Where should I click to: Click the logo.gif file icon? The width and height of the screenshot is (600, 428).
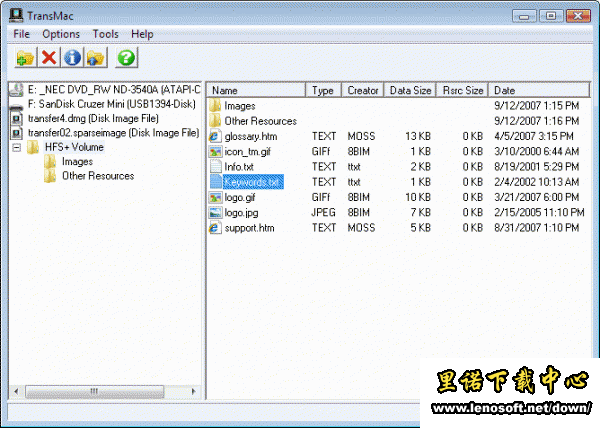(215, 197)
